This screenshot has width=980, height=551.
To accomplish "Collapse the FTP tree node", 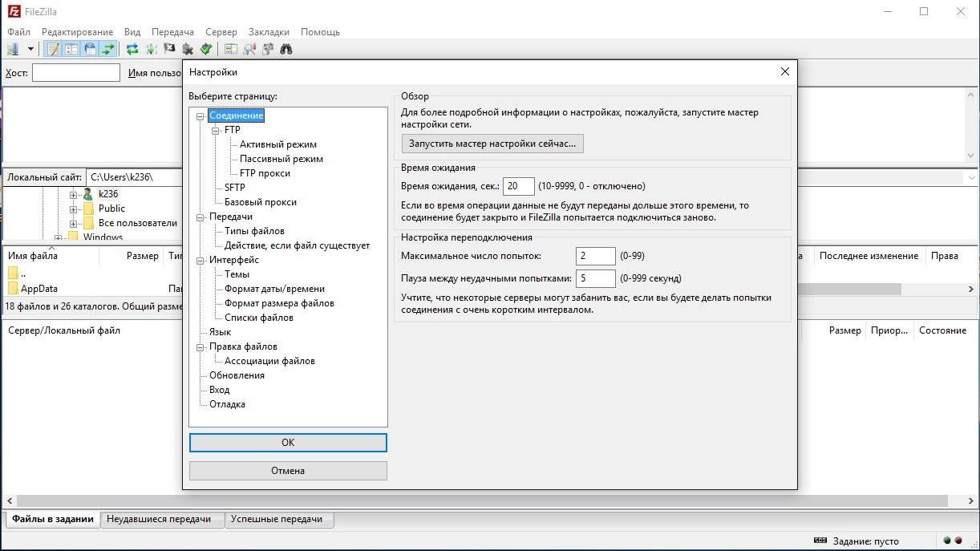I will 216,131.
